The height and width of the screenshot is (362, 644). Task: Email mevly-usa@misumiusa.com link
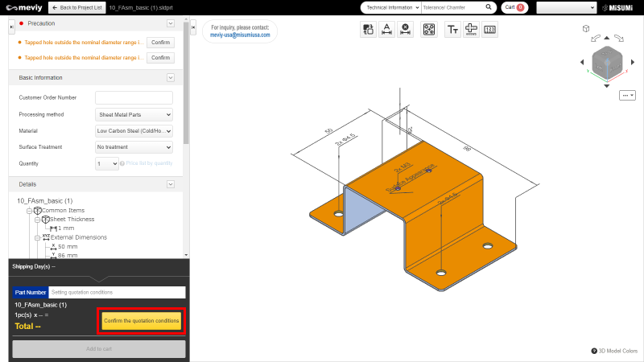240,35
